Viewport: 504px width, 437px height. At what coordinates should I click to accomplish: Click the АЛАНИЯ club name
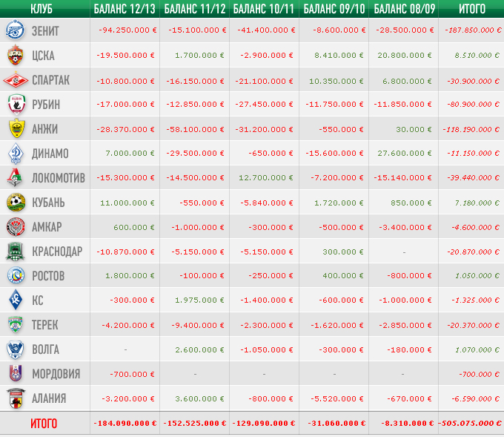(x=49, y=398)
